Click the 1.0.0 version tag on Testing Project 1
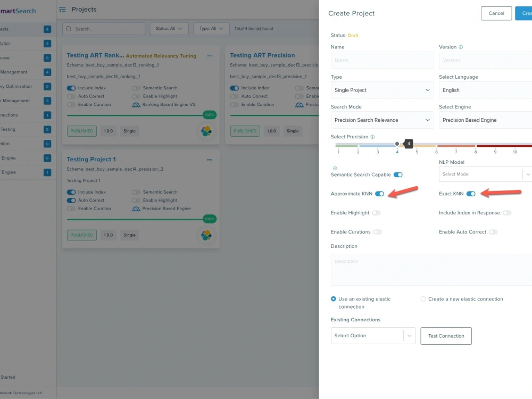The image size is (532, 399). 108,235
